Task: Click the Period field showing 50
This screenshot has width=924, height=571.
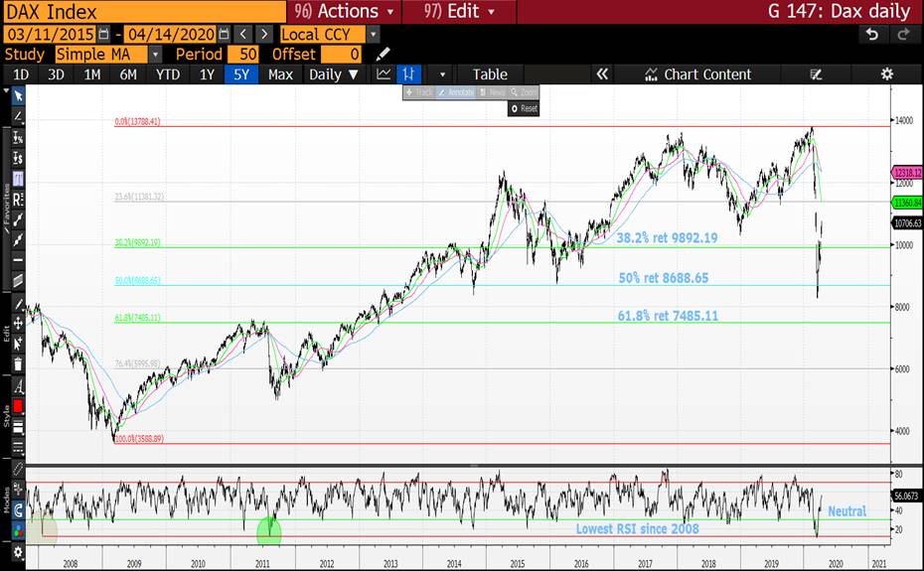Action: [242, 55]
